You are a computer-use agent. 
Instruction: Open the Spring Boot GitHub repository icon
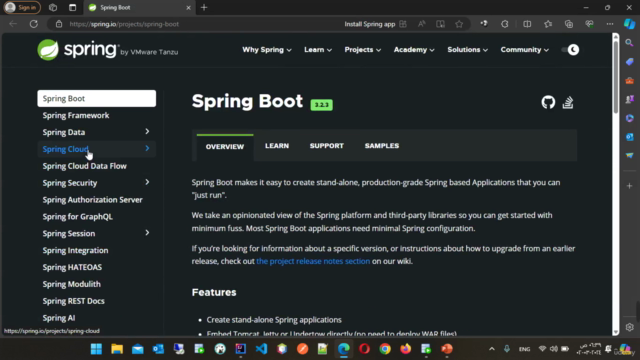548,102
